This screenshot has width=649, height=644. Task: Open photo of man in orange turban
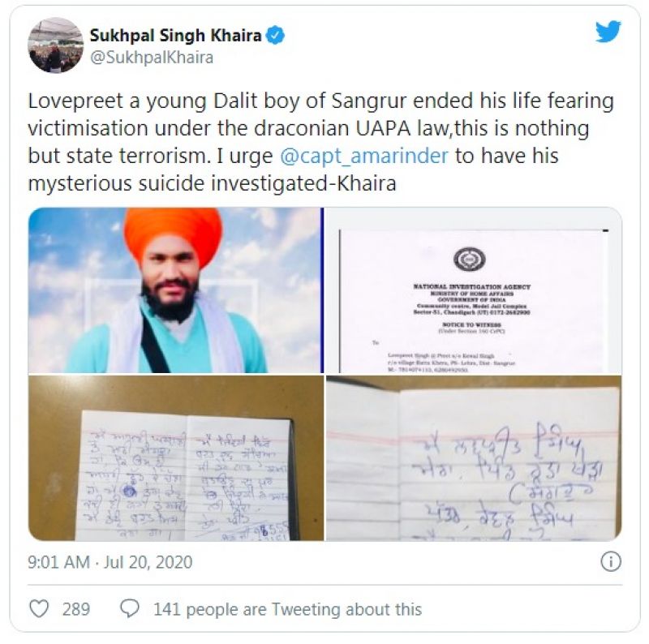pos(175,290)
